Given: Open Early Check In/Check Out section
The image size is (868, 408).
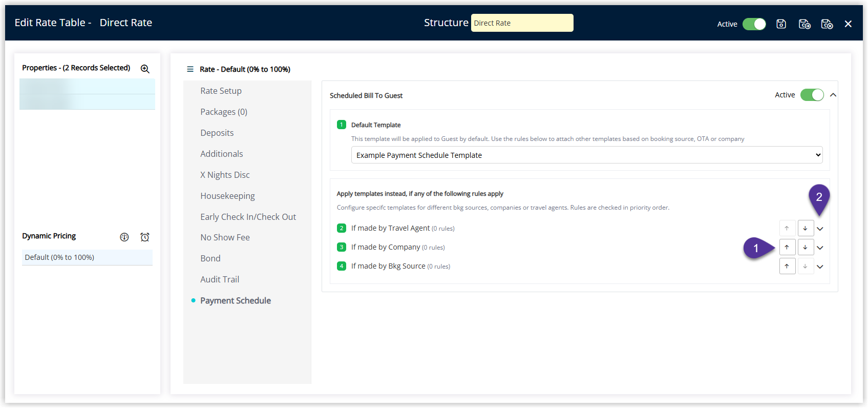Looking at the screenshot, I should [x=248, y=217].
